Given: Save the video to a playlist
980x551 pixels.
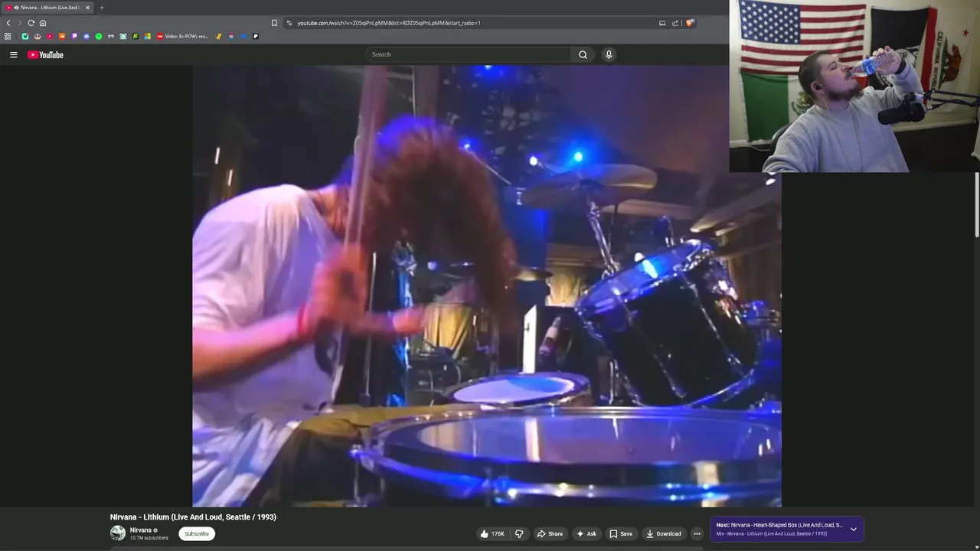Looking at the screenshot, I should point(621,533).
